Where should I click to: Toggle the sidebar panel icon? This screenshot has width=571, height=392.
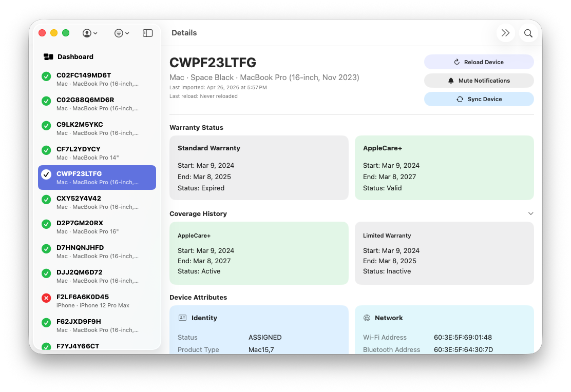(x=147, y=33)
